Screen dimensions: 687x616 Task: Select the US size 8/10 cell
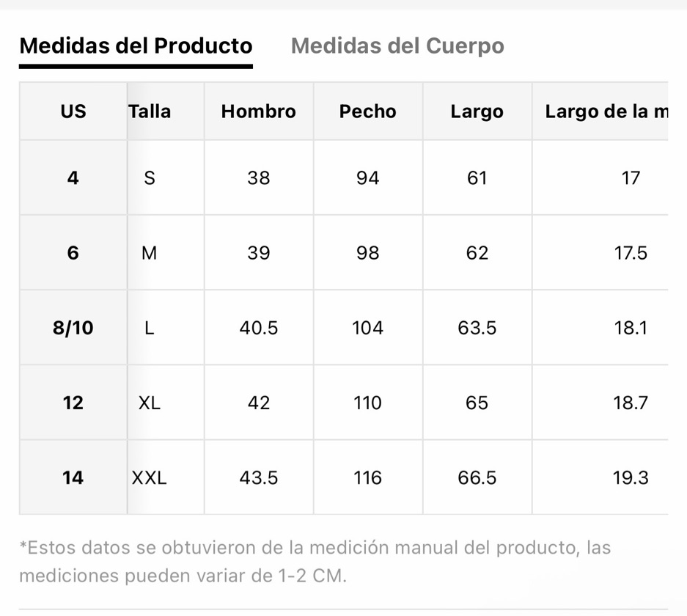pos(73,328)
